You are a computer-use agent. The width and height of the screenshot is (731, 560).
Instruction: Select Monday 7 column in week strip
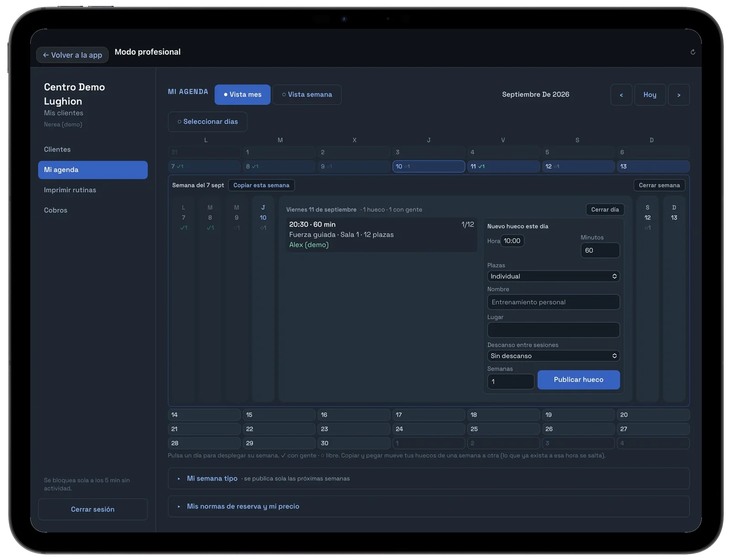184,299
